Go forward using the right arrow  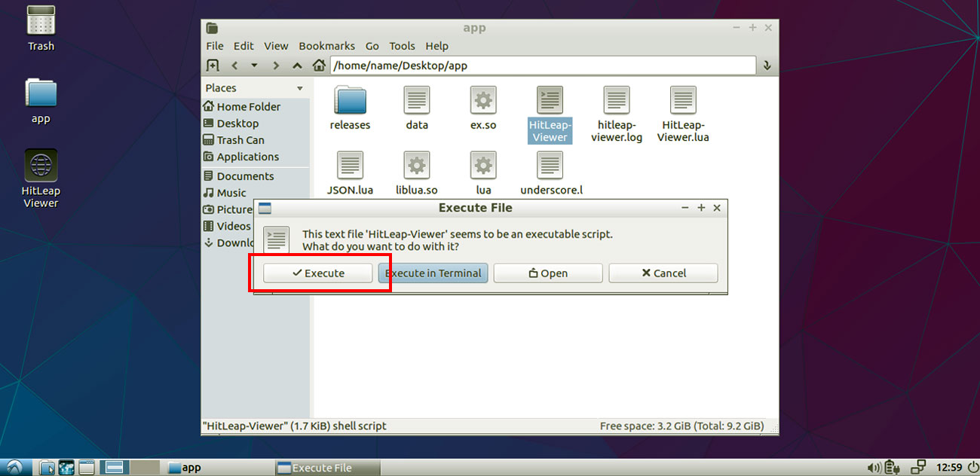276,66
